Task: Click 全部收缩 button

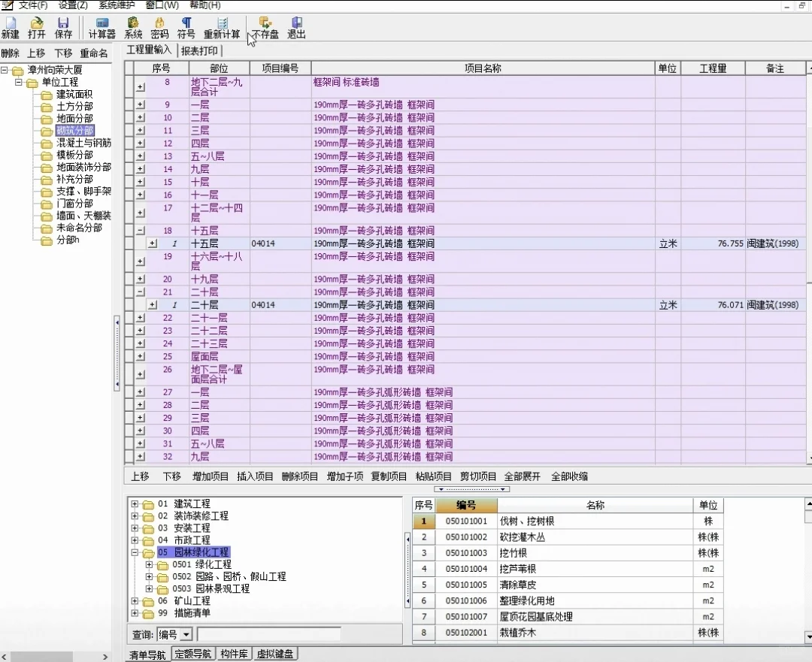Action: (x=570, y=476)
